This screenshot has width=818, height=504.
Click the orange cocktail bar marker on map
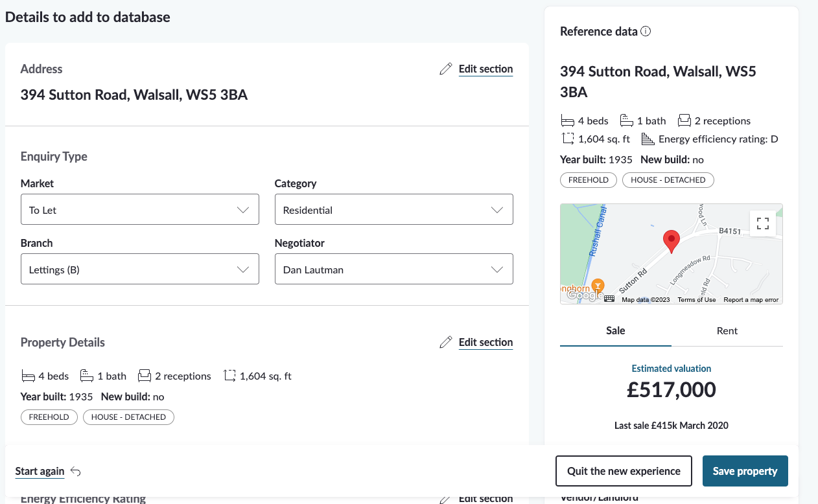(x=598, y=285)
